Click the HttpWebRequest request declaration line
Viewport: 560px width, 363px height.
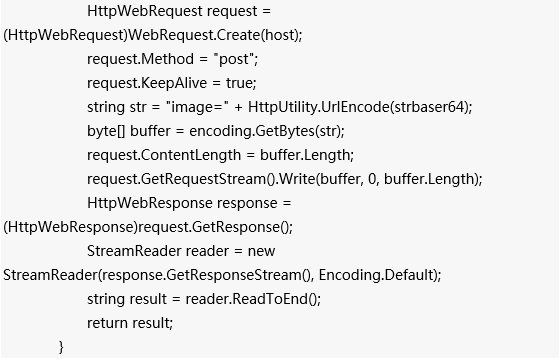point(179,11)
